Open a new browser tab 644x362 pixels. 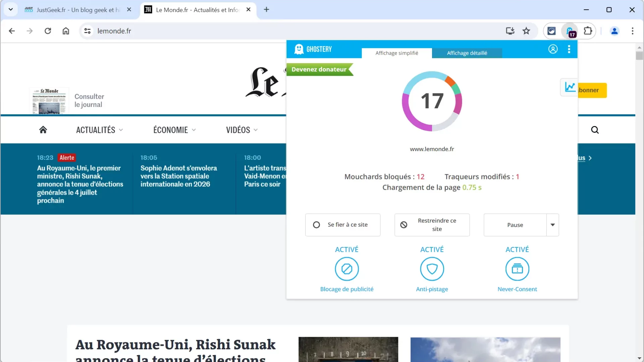[x=267, y=9]
